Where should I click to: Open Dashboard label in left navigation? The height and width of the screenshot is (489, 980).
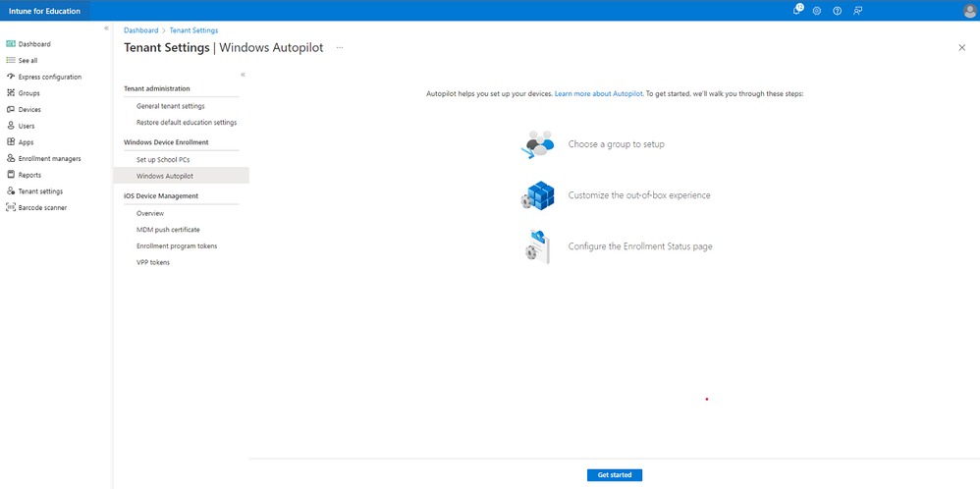(34, 44)
